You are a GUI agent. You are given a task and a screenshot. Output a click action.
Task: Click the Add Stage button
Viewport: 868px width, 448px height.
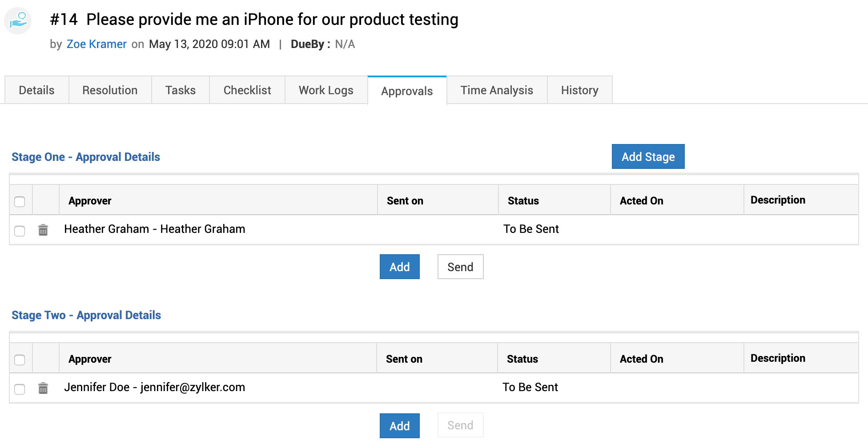point(648,156)
